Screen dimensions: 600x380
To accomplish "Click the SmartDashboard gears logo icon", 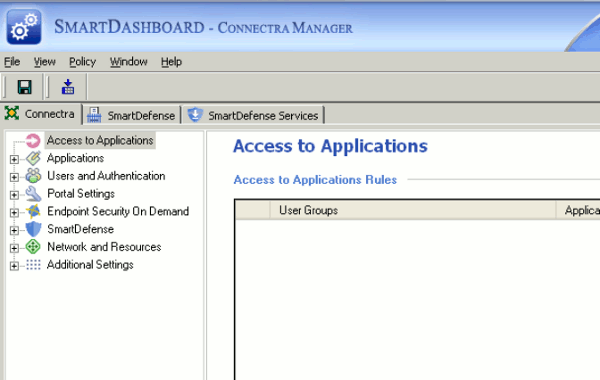I will coord(24,27).
